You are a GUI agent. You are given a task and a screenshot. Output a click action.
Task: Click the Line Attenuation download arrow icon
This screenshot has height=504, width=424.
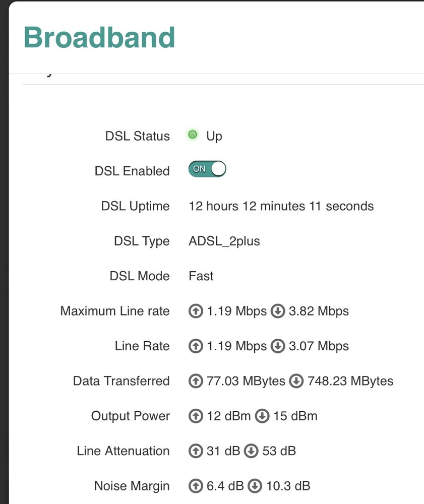pos(251,451)
